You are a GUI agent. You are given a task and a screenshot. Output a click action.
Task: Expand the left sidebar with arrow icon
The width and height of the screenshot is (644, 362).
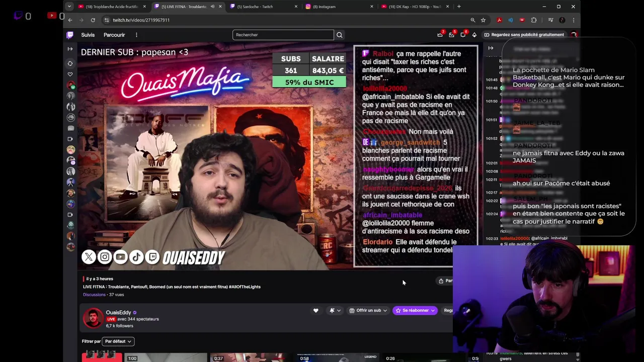point(70,49)
